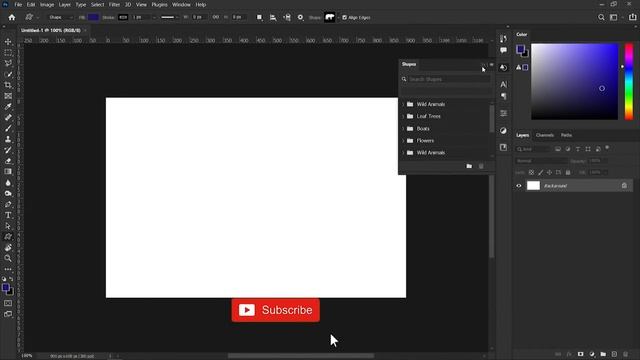Select the Gradient tool
640x360 pixels.
pyautogui.click(x=8, y=171)
